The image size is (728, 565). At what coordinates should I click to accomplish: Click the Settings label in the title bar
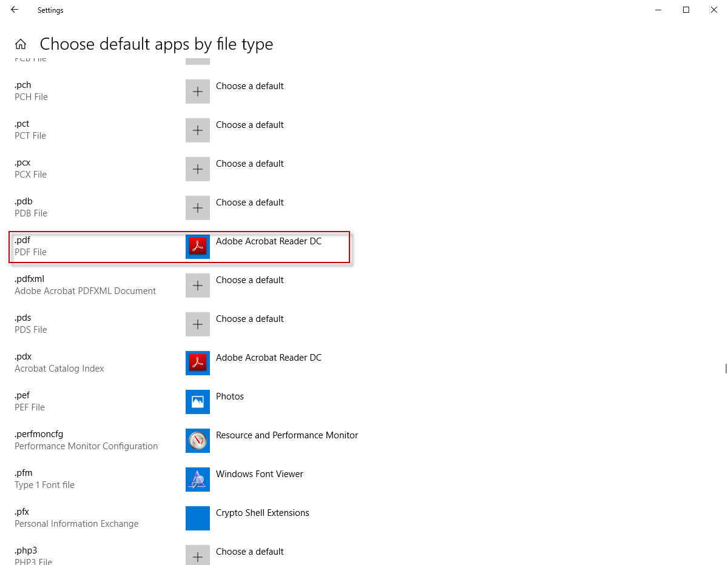click(x=50, y=10)
